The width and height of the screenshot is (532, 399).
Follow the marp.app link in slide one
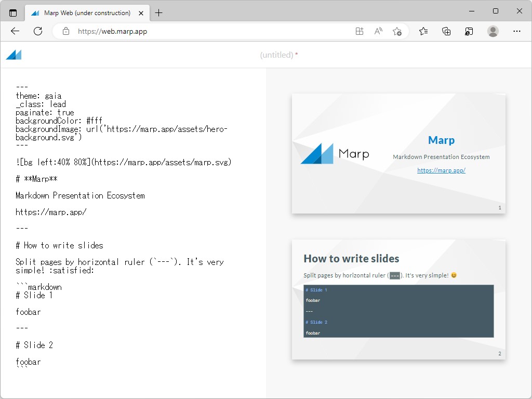point(441,170)
